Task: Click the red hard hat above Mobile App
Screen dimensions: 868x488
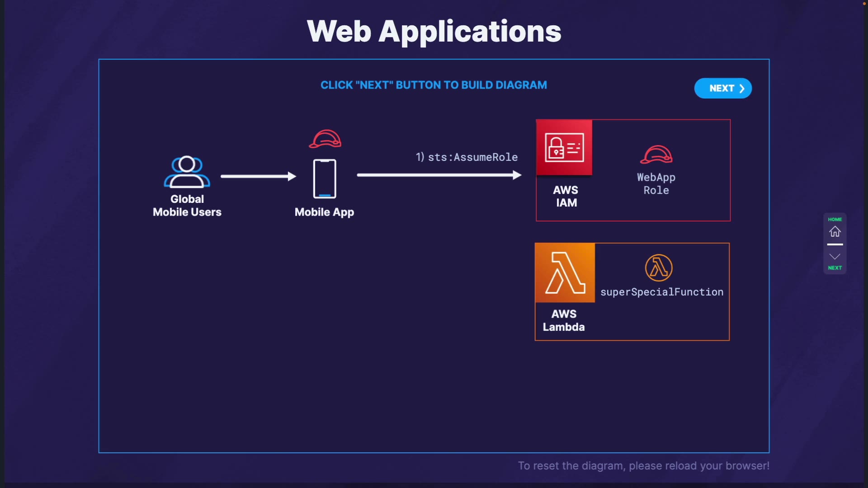Action: [325, 139]
